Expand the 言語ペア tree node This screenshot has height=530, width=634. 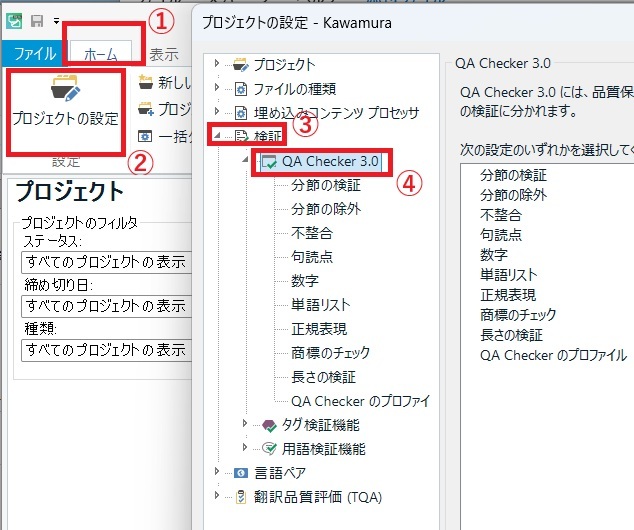(217, 471)
